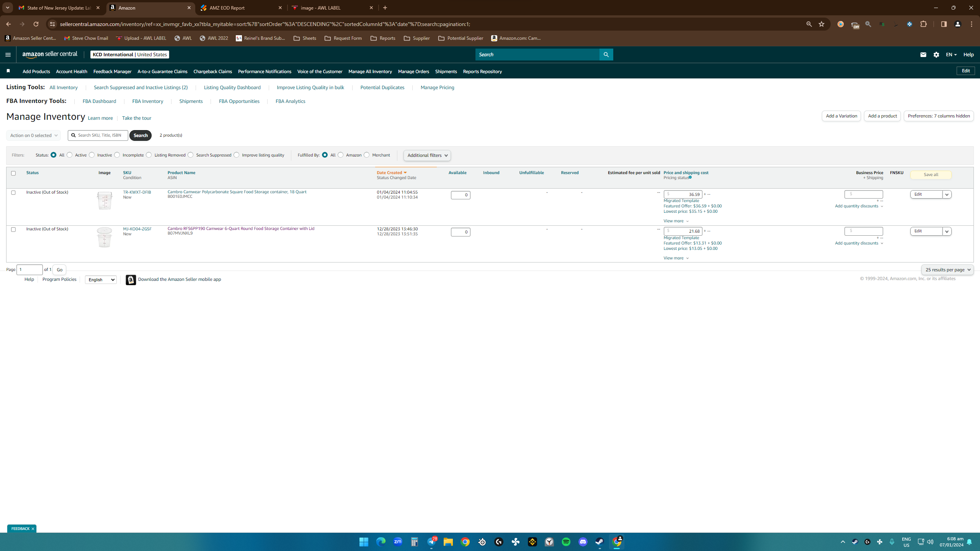Click the 18 Quart container product thumbnail

105,201
